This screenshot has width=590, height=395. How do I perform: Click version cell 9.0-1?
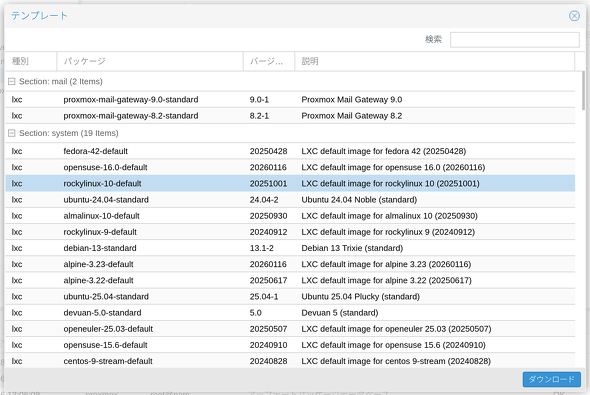[x=259, y=100]
